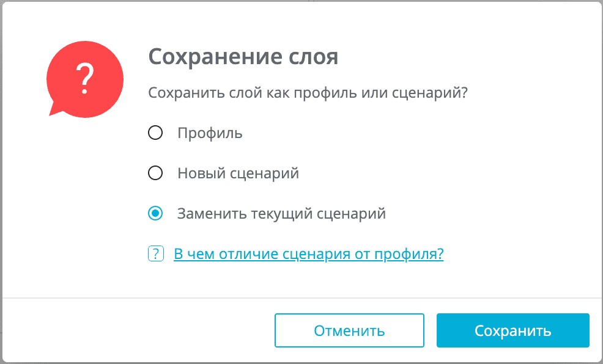
Task: Click the Сохранение слоя dialog title
Action: 243,57
